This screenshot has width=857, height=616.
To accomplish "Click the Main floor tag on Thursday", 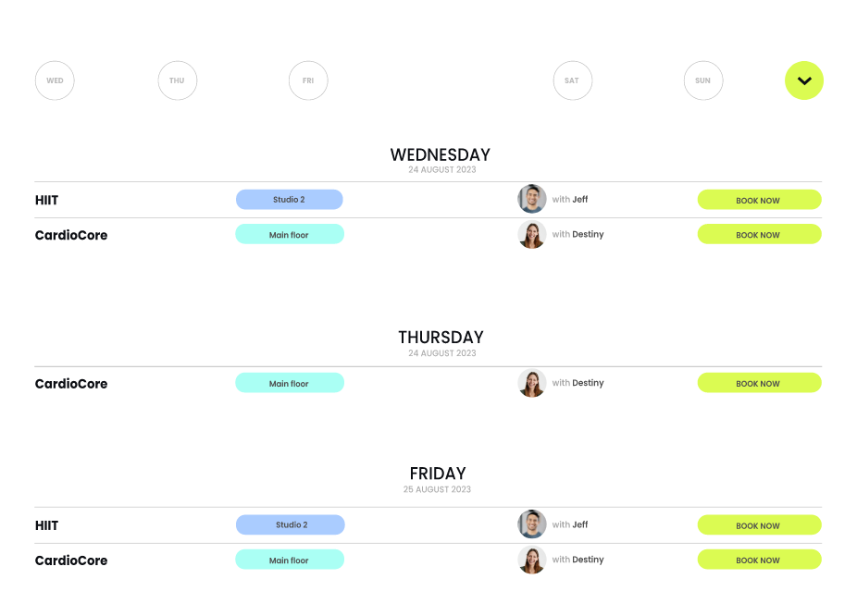I will click(x=289, y=383).
